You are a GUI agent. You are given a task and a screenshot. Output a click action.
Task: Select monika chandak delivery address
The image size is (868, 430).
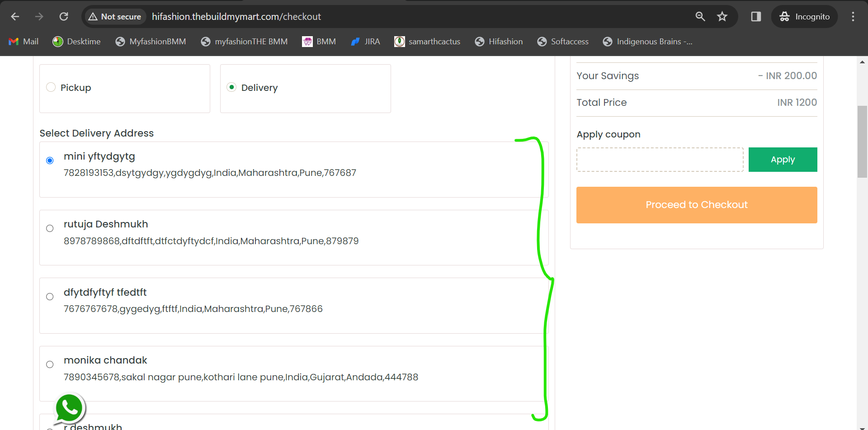pos(50,364)
